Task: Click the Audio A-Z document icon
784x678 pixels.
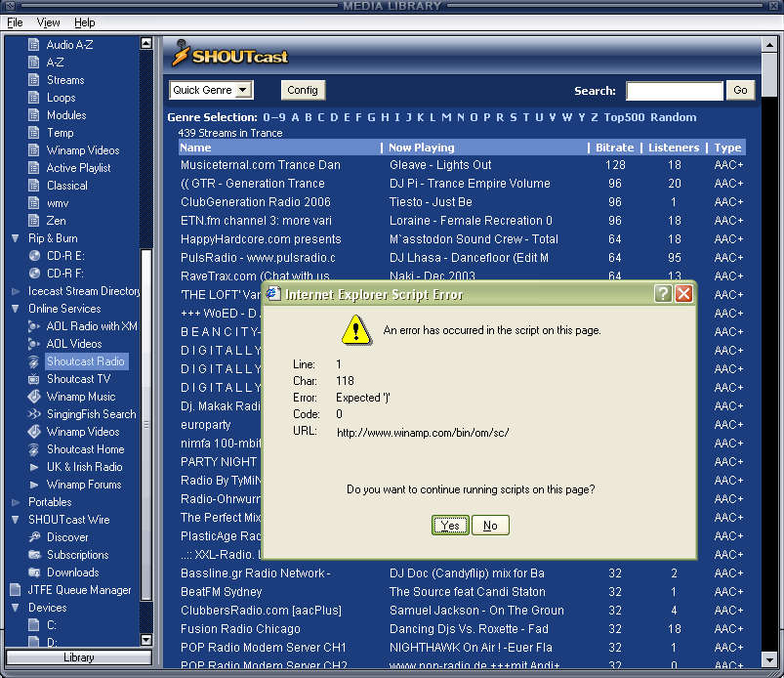Action: (x=33, y=45)
